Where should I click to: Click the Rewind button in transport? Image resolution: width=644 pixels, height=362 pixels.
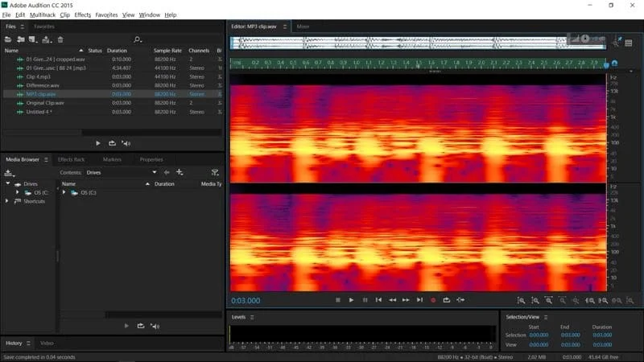coord(392,300)
